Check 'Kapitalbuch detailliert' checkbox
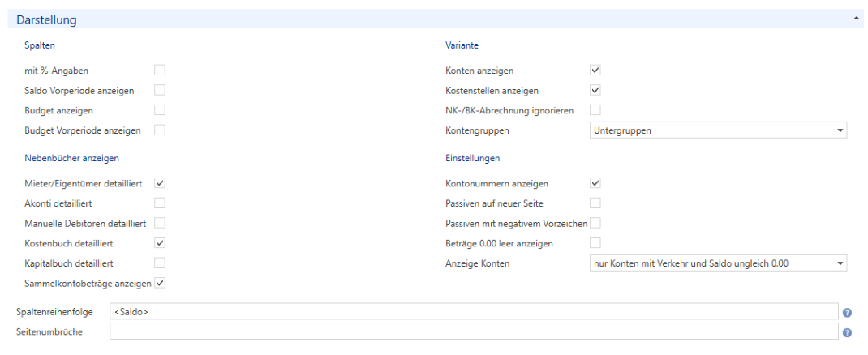Screen dimensions: 868x355 coord(160,263)
